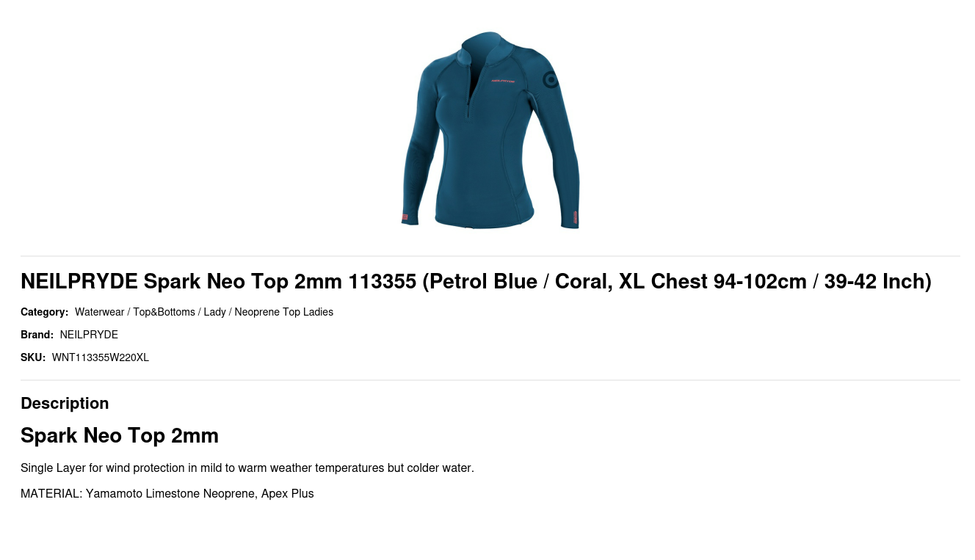Open the Top&Bottoms category link
975x560 pixels.
click(164, 312)
